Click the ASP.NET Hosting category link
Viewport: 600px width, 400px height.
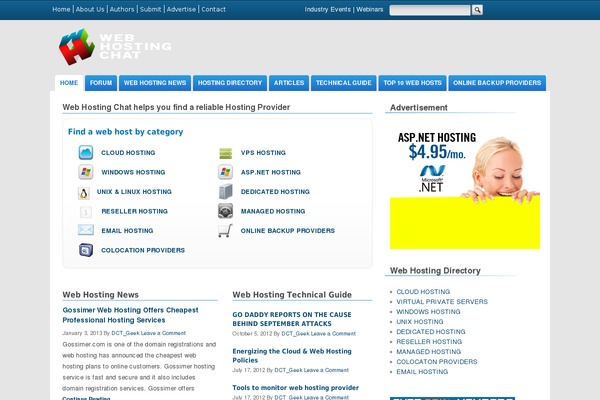point(271,172)
